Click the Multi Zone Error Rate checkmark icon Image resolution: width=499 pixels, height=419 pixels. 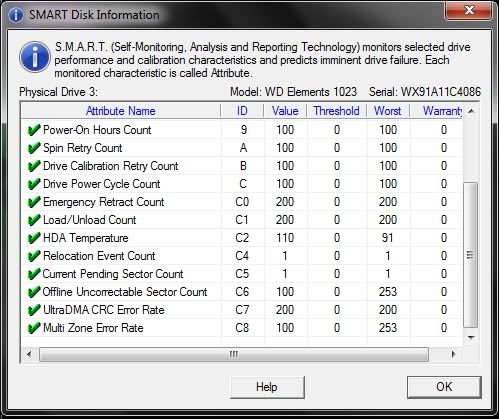(34, 328)
